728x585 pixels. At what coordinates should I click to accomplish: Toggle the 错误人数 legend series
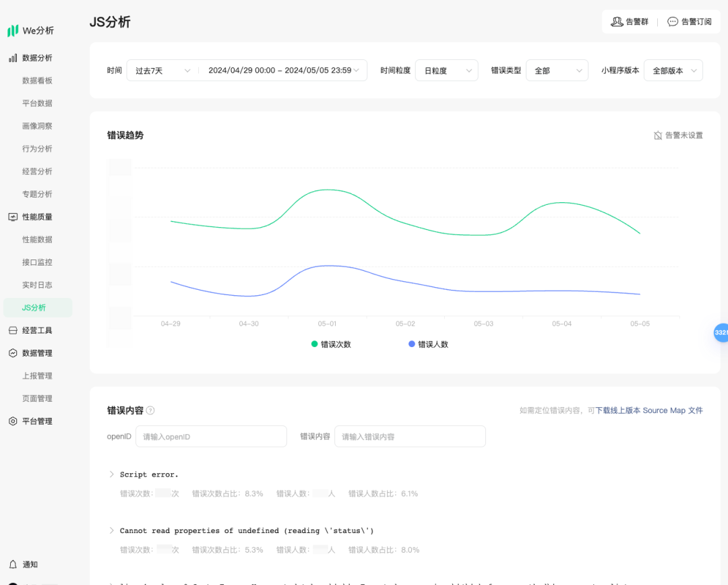click(x=428, y=344)
